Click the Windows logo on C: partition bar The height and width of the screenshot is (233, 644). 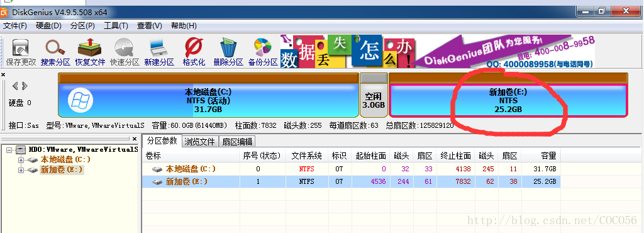click(80, 100)
